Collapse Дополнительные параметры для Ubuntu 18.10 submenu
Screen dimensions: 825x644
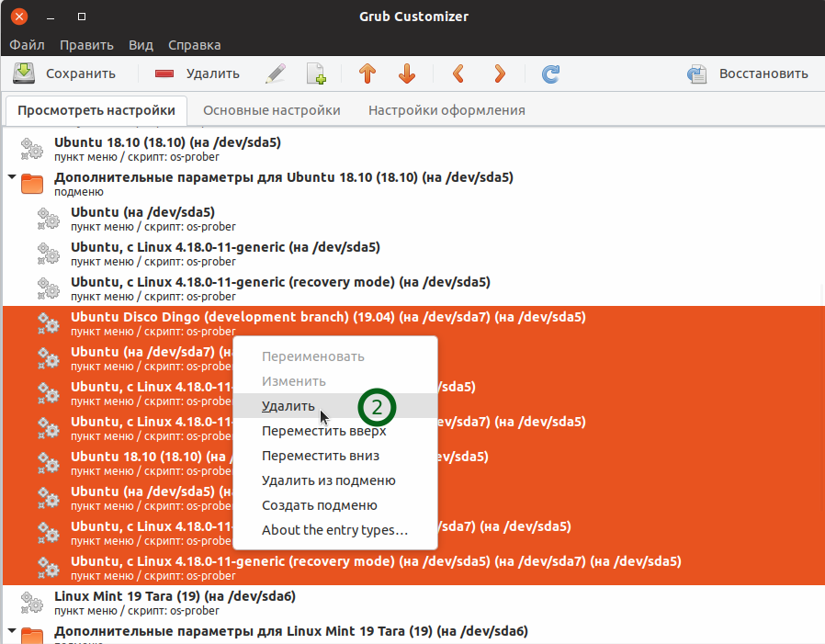click(12, 177)
